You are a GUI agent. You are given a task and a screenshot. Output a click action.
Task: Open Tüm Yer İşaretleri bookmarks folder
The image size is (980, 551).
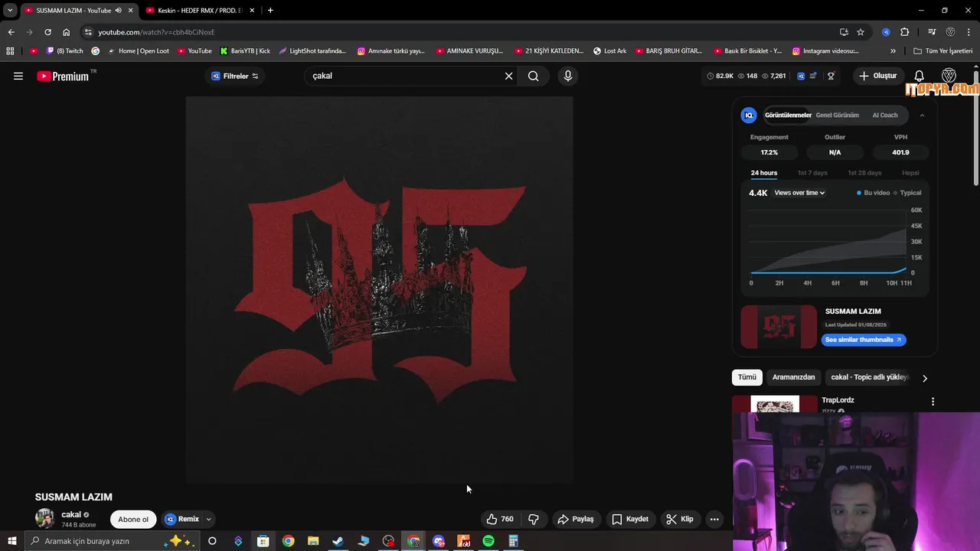pyautogui.click(x=943, y=51)
